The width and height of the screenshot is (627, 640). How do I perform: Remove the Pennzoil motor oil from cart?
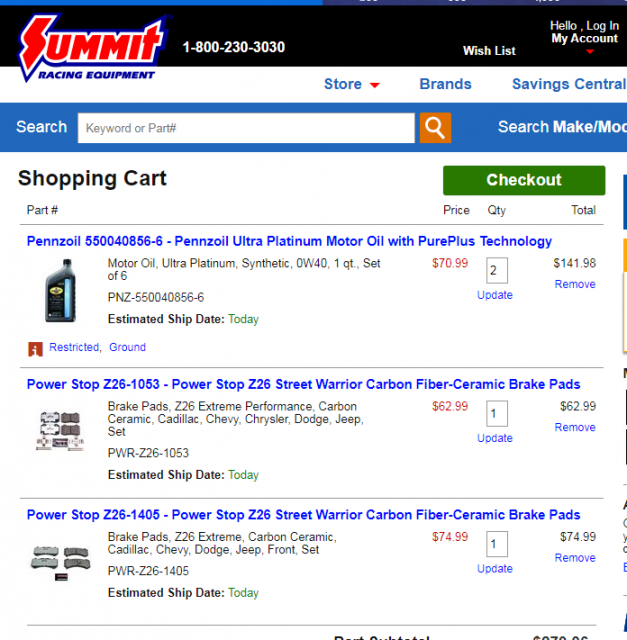[575, 284]
